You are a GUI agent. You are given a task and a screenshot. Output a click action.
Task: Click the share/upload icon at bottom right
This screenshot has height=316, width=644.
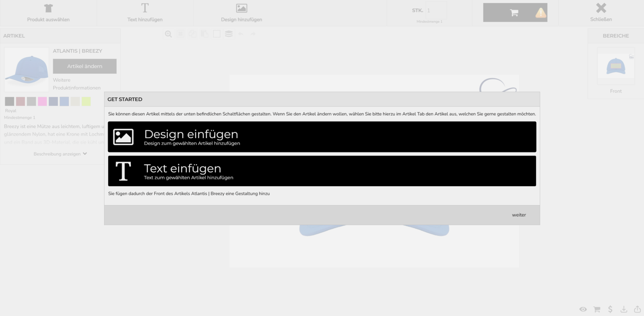point(637,309)
